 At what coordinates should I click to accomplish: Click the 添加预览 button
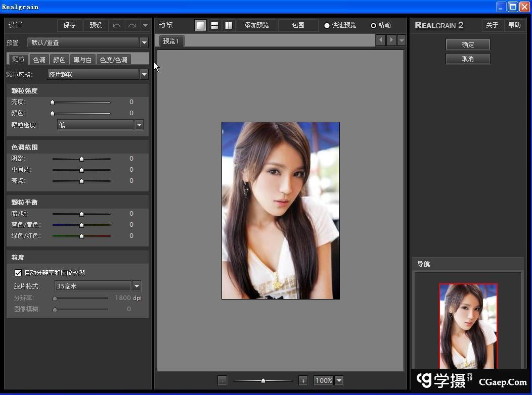[x=256, y=25]
